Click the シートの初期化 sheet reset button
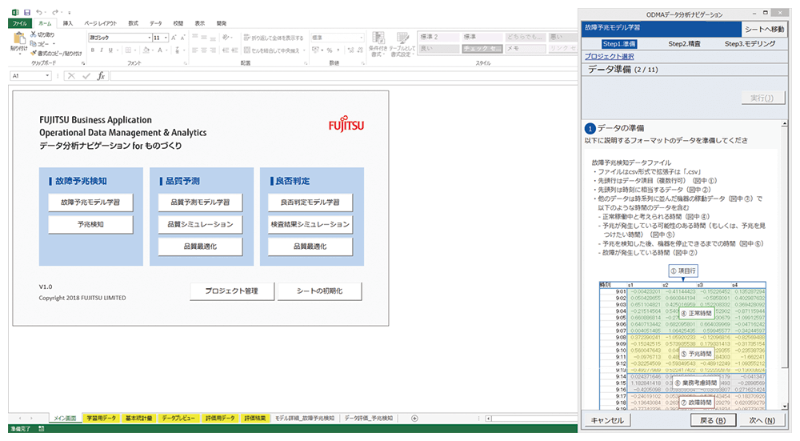800x441 pixels. [319, 291]
